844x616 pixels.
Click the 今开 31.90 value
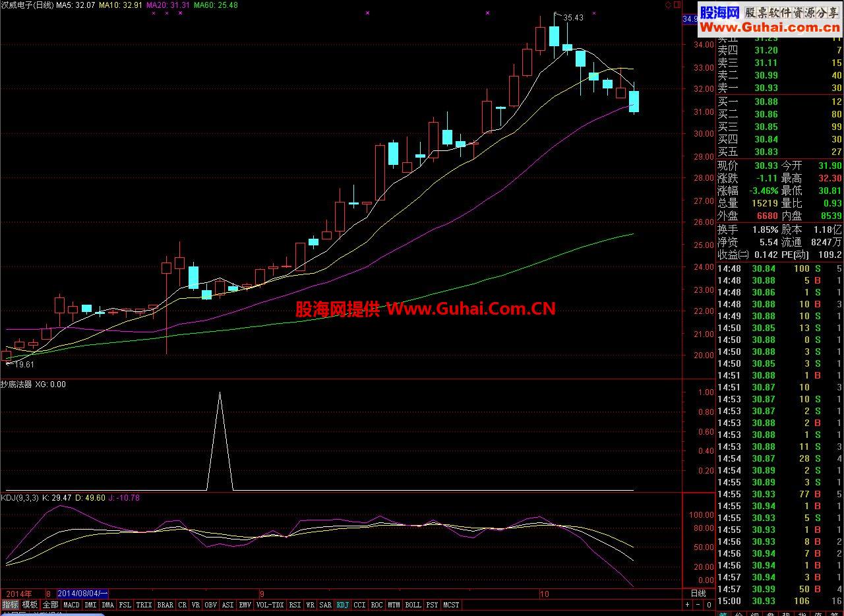click(830, 166)
